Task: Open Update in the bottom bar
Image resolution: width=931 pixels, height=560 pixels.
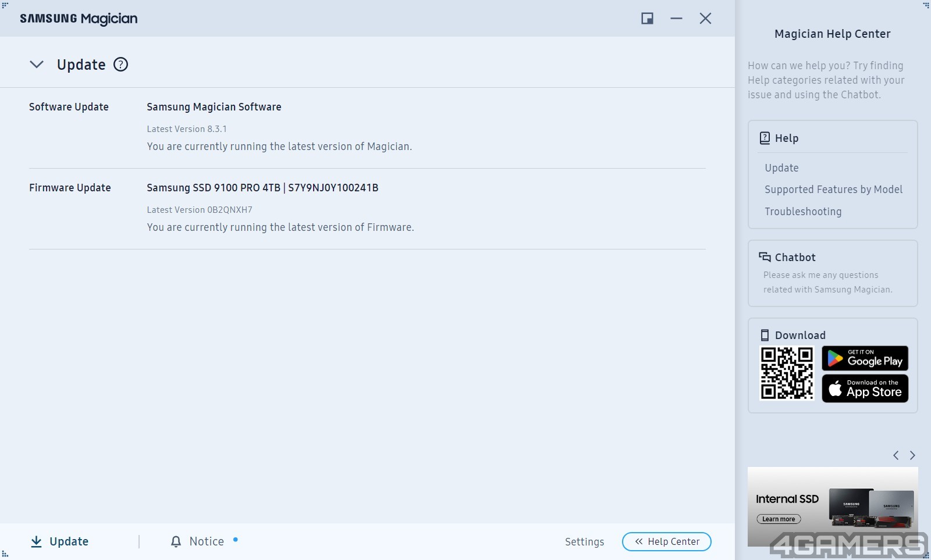Action: (x=69, y=541)
